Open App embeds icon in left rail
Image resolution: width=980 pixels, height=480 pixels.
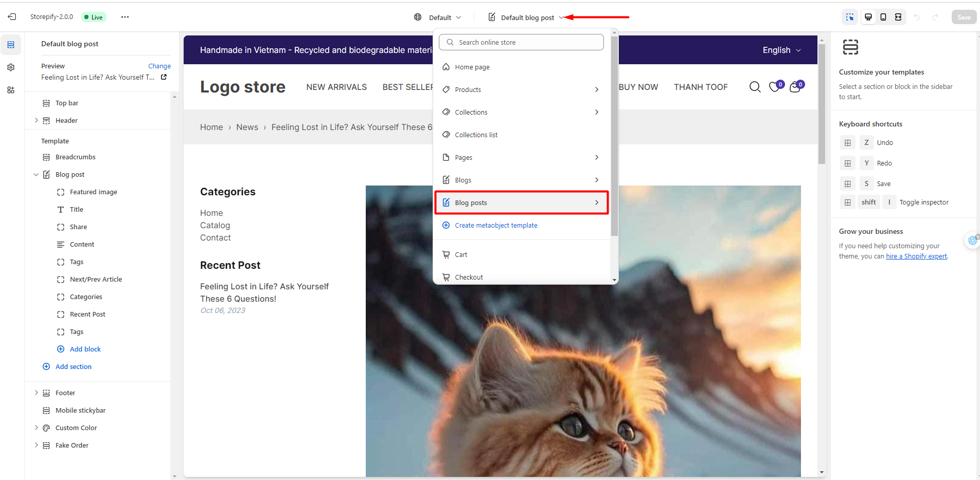point(11,90)
